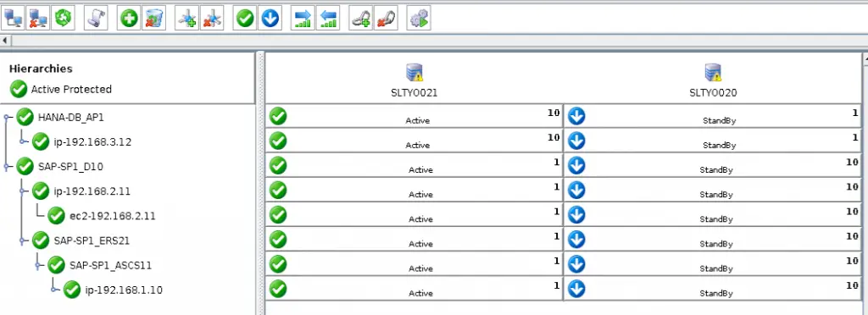Open the View Logs scroll icon
Screen dimensions: 868x315
coord(96,19)
